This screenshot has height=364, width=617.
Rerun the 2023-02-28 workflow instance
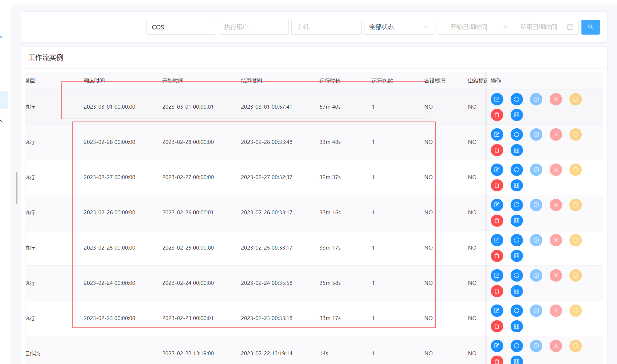point(516,134)
